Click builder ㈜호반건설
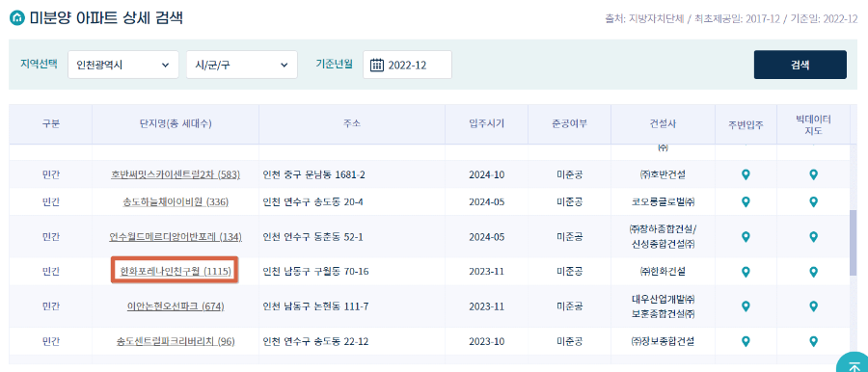The width and height of the screenshot is (868, 372). click(x=663, y=175)
